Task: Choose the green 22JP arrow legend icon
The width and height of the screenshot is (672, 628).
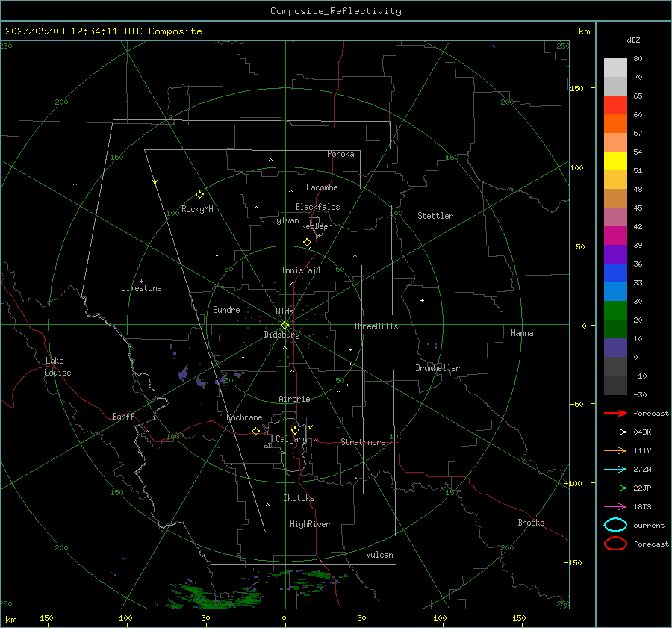Action: [x=615, y=488]
